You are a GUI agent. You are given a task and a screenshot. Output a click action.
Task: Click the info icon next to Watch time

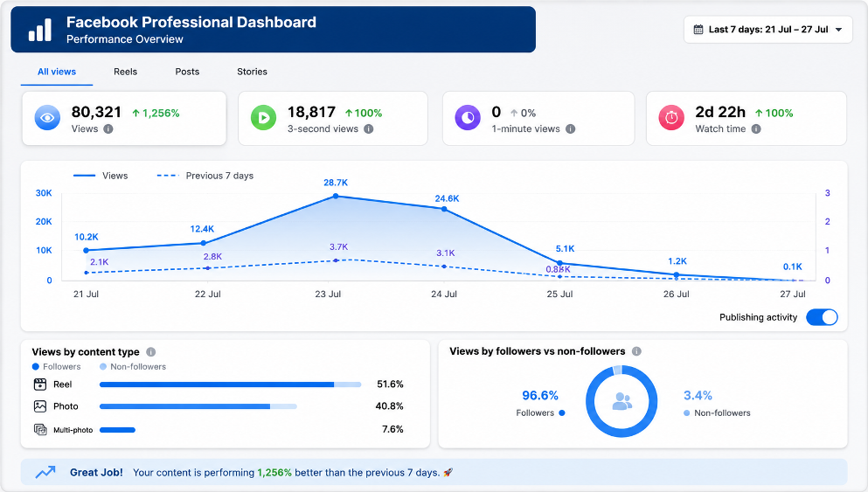(x=756, y=129)
